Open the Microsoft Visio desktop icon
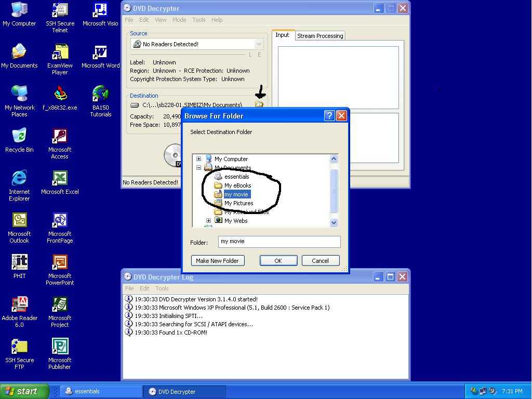 100,10
